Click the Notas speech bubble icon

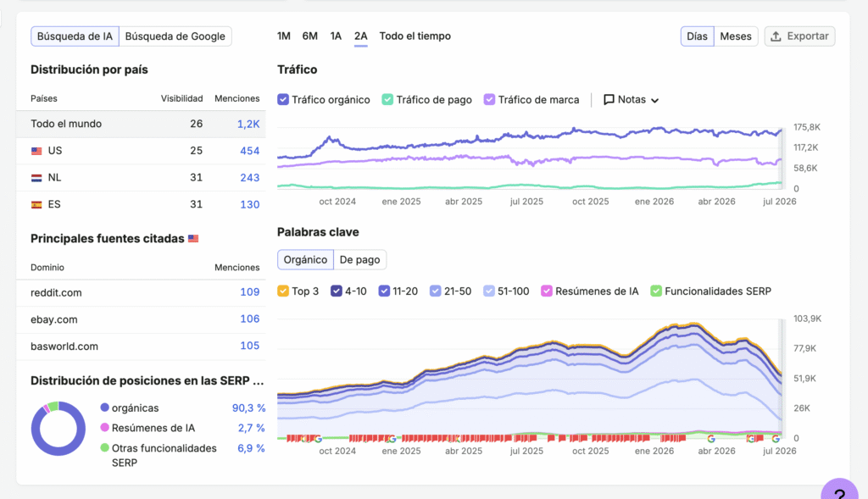[609, 100]
